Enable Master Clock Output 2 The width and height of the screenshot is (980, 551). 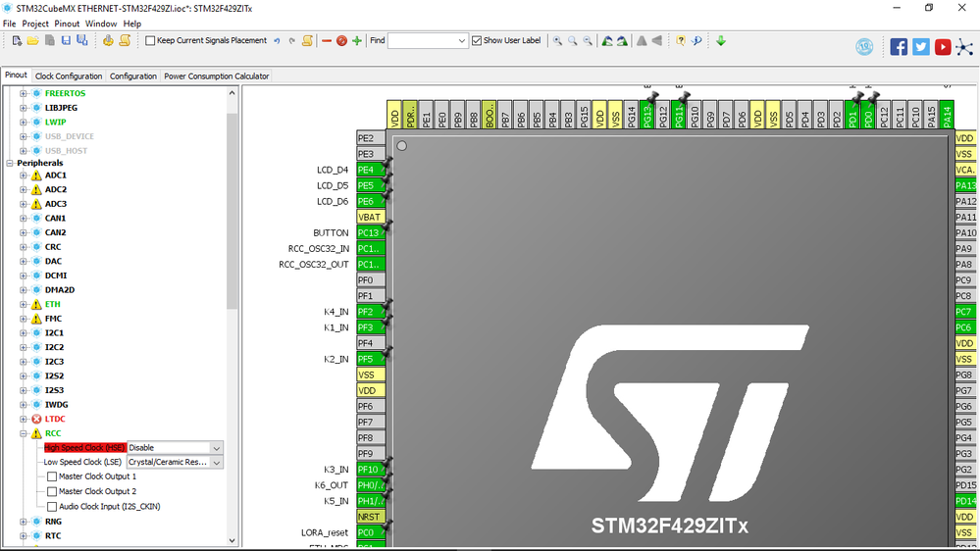[52, 491]
